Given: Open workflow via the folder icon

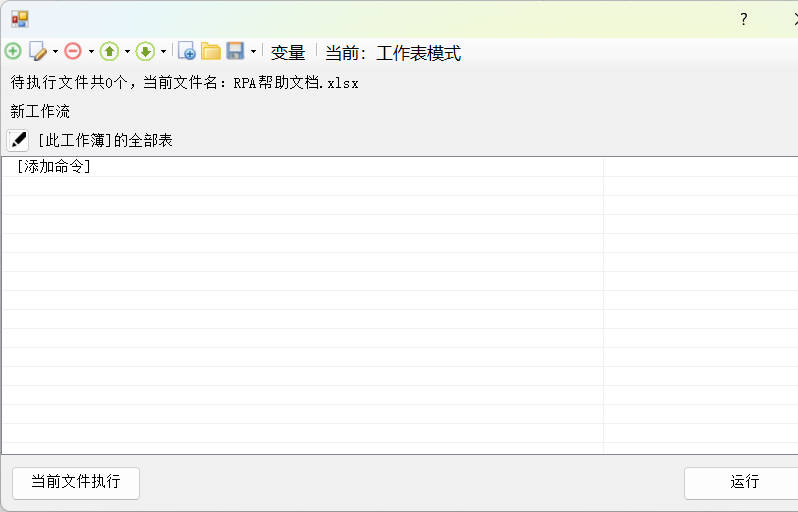Looking at the screenshot, I should click(x=211, y=52).
